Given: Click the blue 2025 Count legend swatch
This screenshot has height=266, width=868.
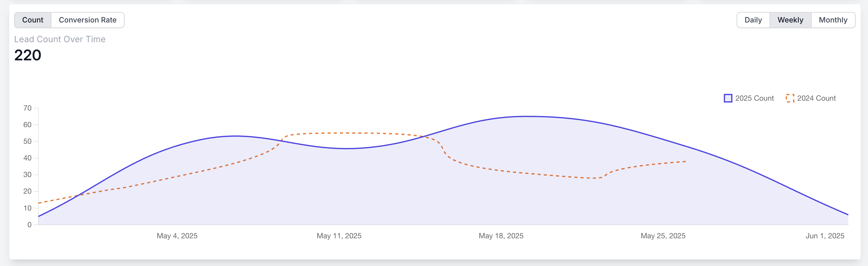Looking at the screenshot, I should pos(728,98).
